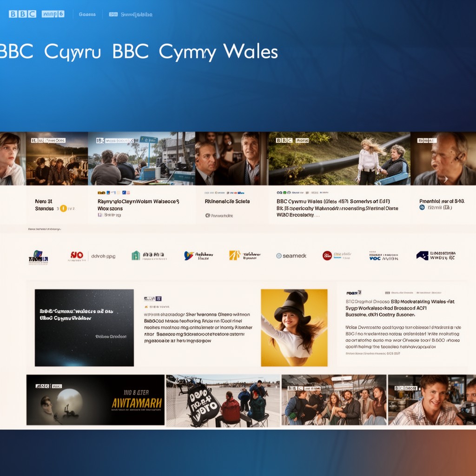Open the "BBC Cymwu Wales" card headline
This screenshot has height=476, width=476.
[337, 208]
